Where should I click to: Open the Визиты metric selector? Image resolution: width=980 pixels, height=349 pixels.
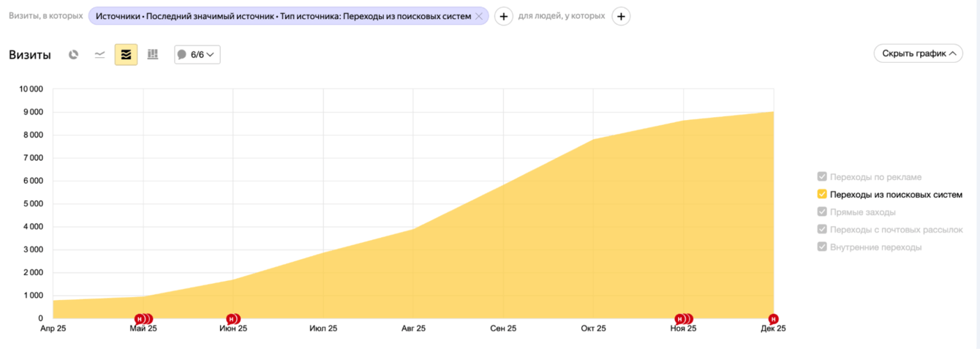[x=30, y=55]
